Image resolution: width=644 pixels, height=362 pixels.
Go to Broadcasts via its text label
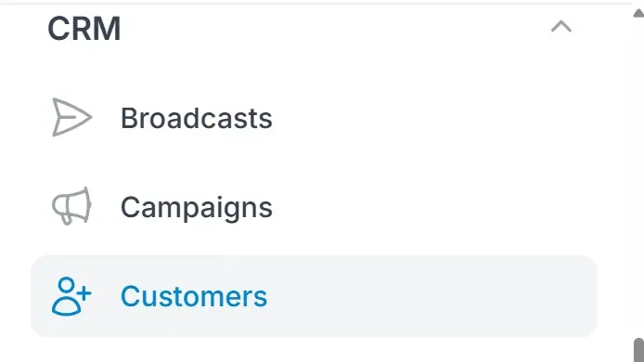197,118
